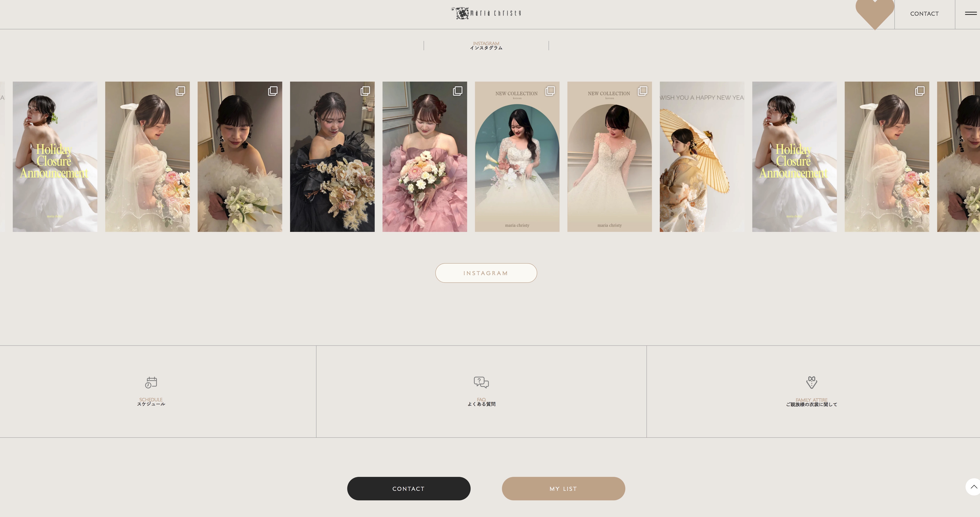The height and width of the screenshot is (517, 980).
Task: Open first bride with veil post
Action: (x=147, y=157)
